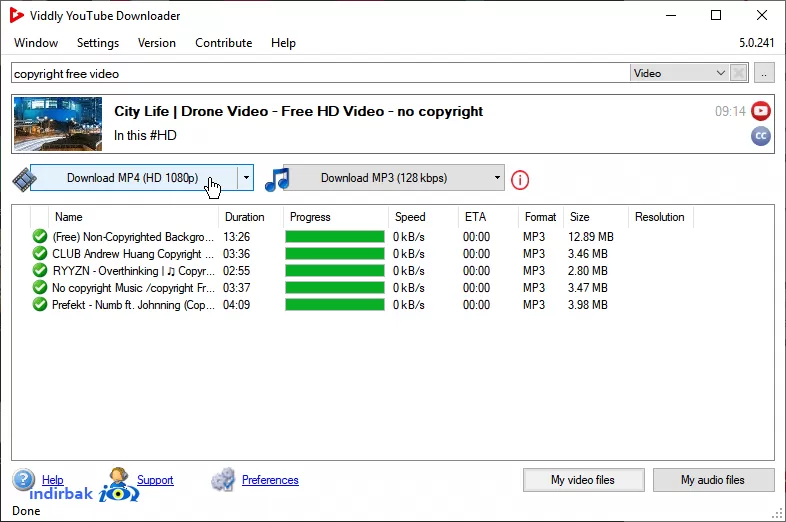Screen dimensions: 786x522
Task: Open My audio files
Action: click(713, 480)
